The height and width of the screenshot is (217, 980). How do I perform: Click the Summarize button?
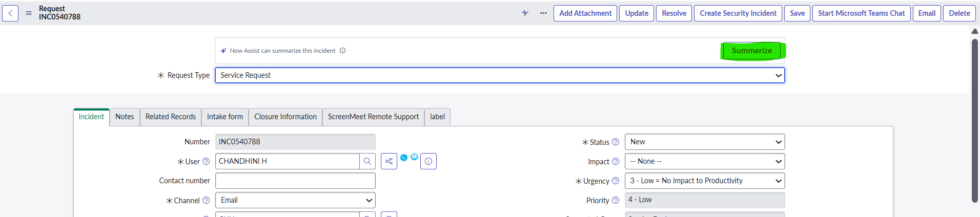click(x=751, y=51)
